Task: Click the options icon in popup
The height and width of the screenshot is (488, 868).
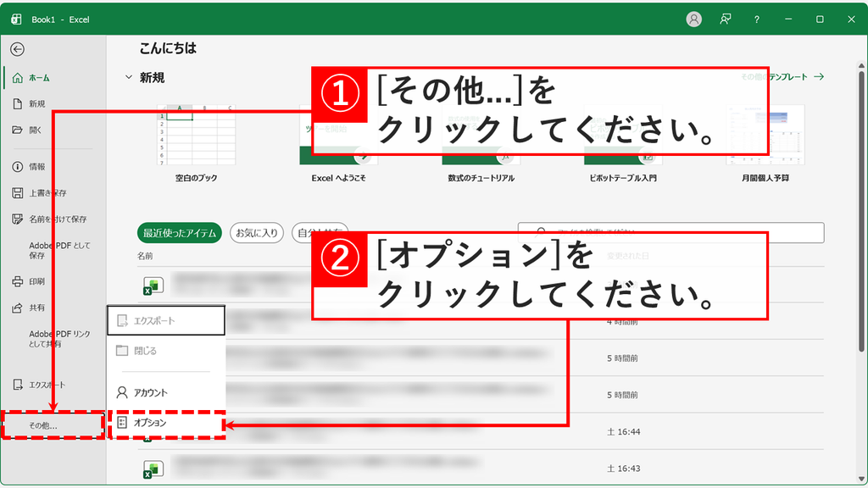Action: tap(122, 423)
